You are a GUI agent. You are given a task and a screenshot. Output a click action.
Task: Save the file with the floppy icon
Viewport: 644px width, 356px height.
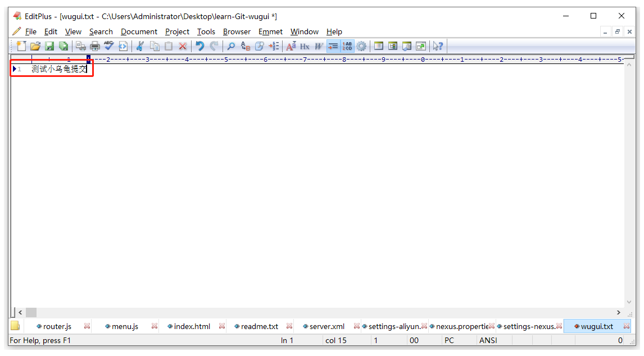(x=49, y=46)
